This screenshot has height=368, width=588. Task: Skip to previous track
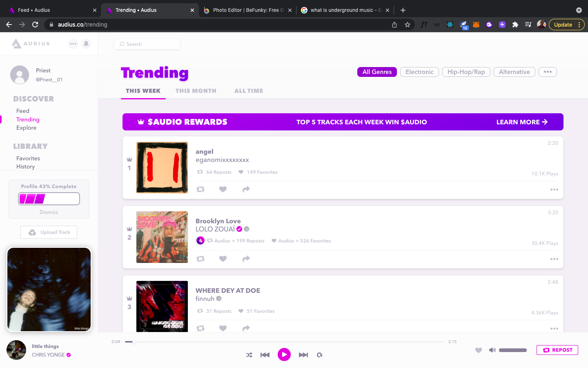click(x=265, y=355)
